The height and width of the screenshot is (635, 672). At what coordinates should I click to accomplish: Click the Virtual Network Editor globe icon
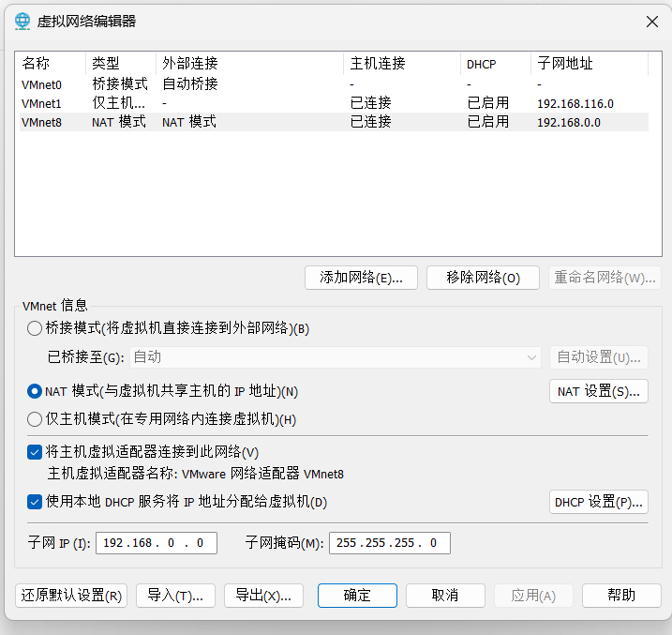click(x=22, y=21)
